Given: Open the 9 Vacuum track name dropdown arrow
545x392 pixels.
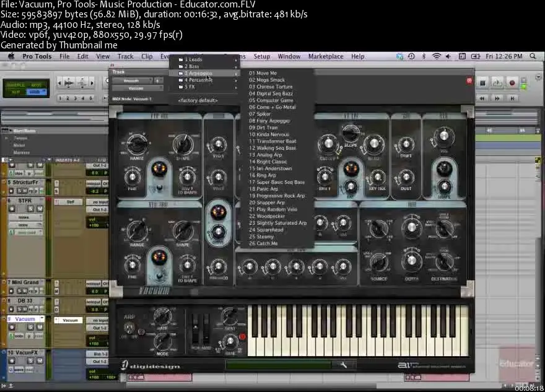Looking at the screenshot, I should tap(41, 318).
